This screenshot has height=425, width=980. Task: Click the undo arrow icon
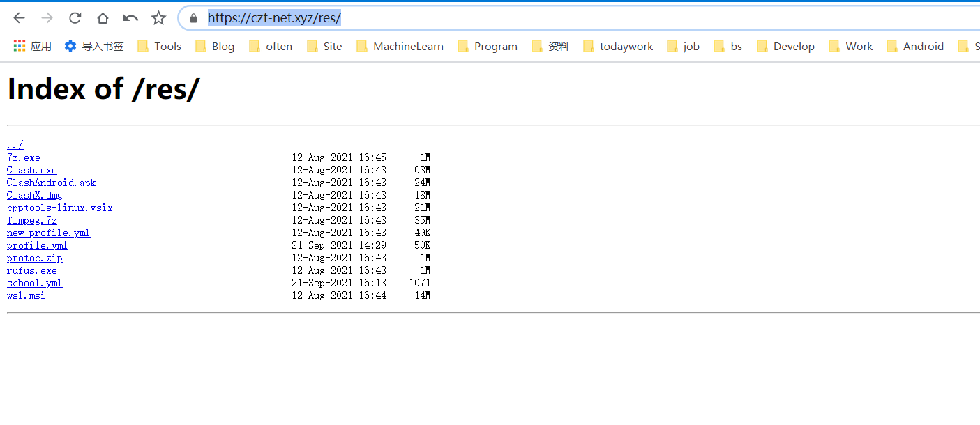(130, 17)
